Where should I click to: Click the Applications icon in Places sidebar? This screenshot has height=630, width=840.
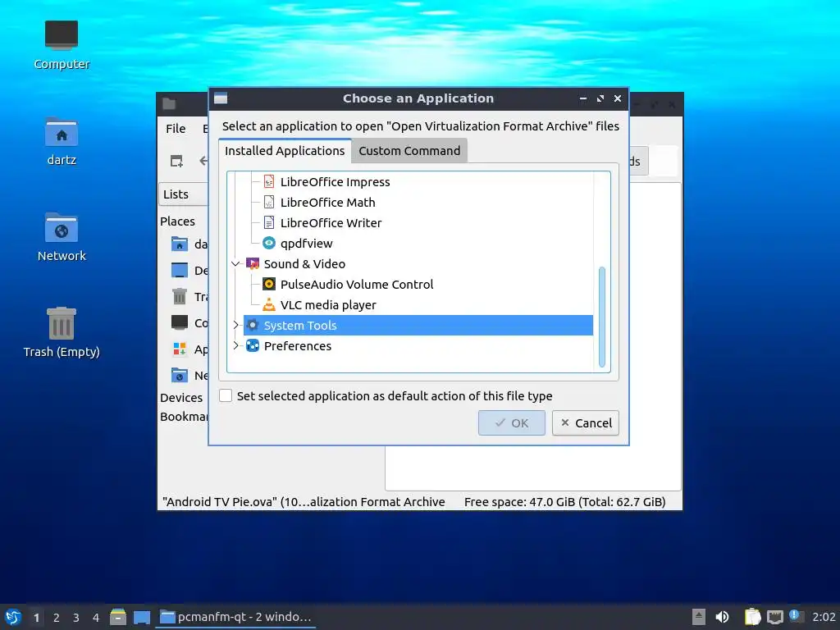[180, 349]
